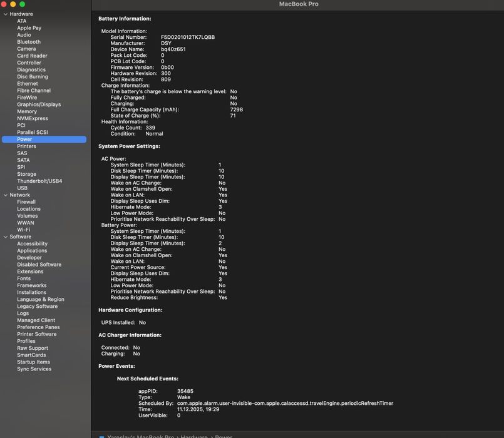
Task: Open Developer software entry
Action: (29, 258)
